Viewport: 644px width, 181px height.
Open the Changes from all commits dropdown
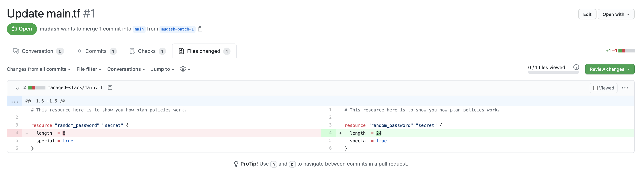[39, 69]
